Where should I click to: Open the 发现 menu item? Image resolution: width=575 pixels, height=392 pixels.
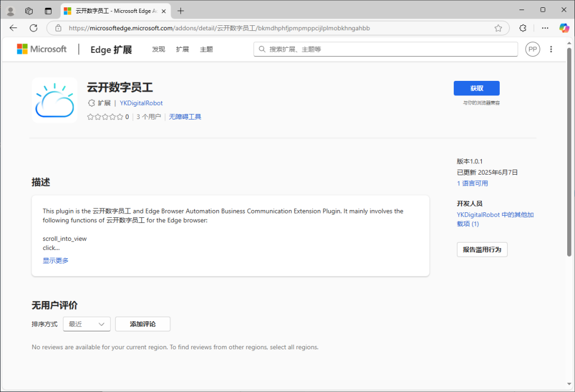158,49
